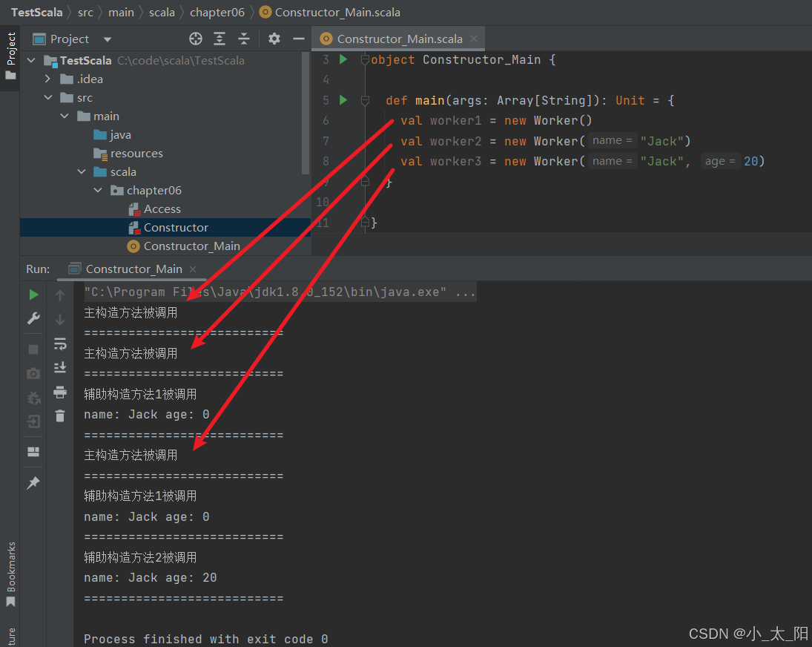This screenshot has height=647, width=812.
Task: Pin the Run tab with pin icon
Action: (33, 483)
